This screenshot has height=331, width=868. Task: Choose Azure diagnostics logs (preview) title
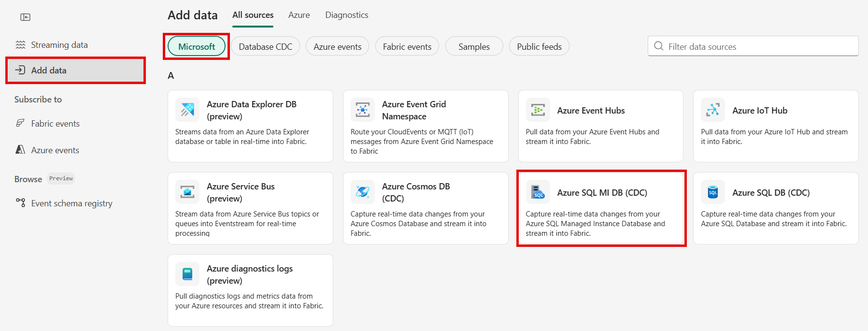pos(250,274)
